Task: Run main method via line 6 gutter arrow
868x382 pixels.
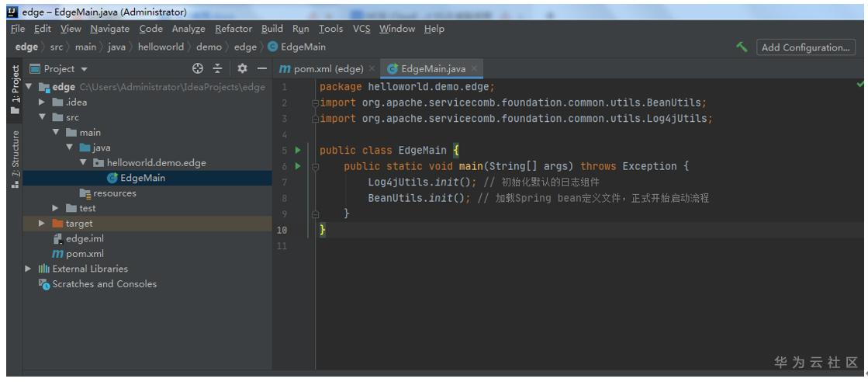Action: coord(298,166)
